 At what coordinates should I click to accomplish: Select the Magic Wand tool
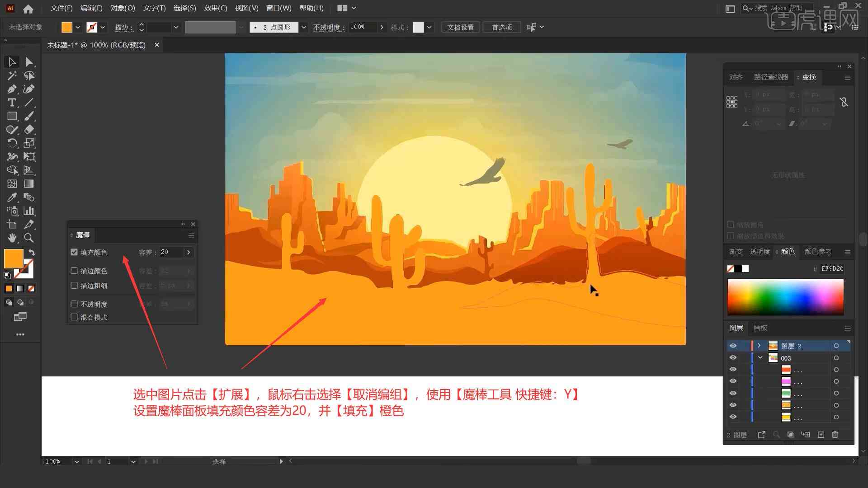click(x=11, y=75)
